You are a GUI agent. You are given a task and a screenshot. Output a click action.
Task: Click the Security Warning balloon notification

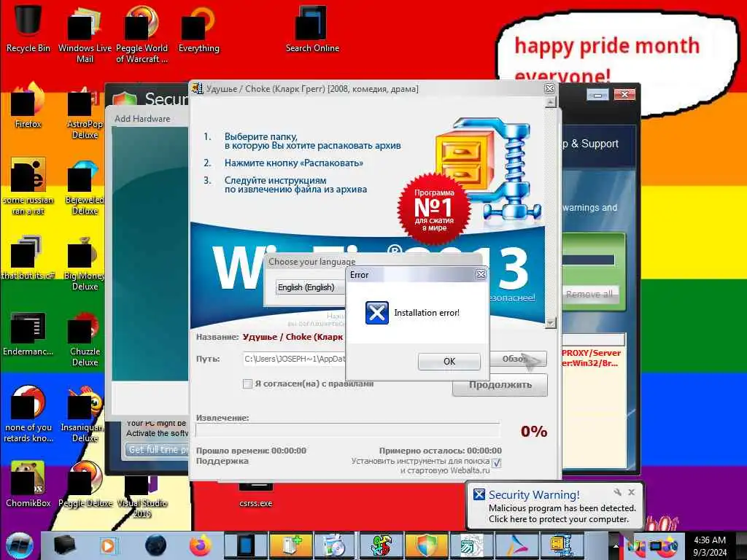[x=555, y=507]
